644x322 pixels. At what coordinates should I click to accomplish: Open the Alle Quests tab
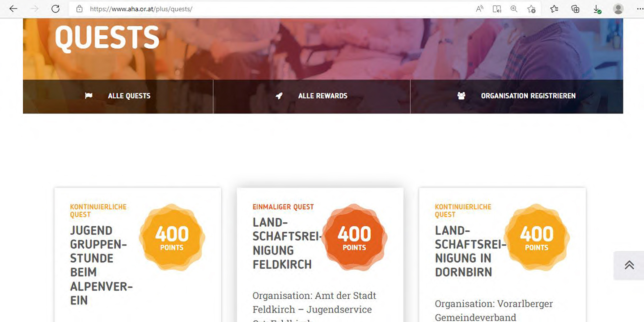pyautogui.click(x=118, y=96)
